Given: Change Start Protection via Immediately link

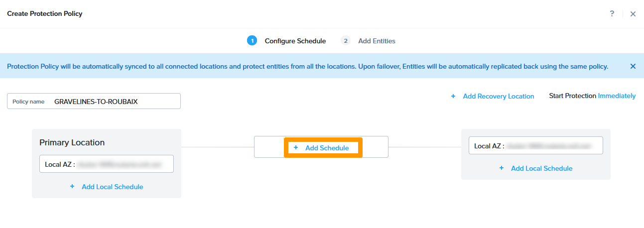Looking at the screenshot, I should point(617,96).
